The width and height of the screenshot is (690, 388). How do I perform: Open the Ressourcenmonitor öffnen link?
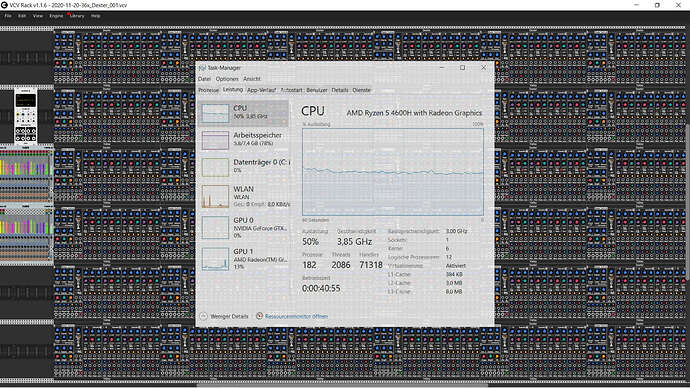click(296, 316)
